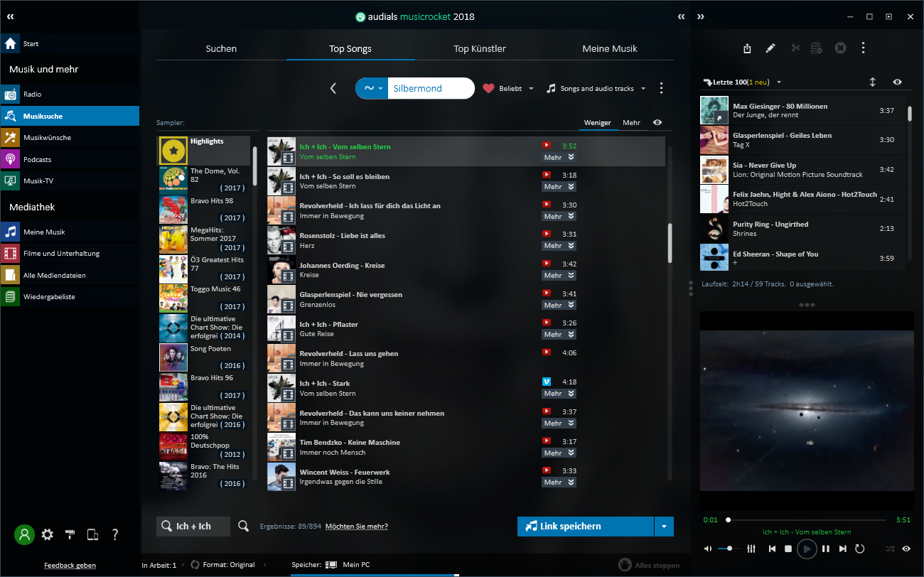Viewport: 924px width, 577px height.
Task: Collapse the left sidebar with the double chevron
Action: point(10,16)
